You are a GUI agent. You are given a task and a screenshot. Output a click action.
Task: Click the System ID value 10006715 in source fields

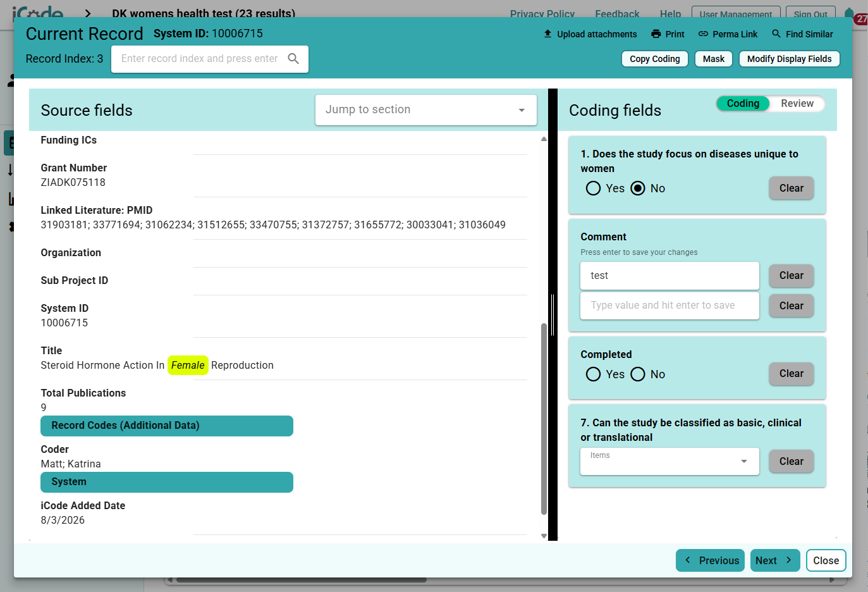(64, 323)
